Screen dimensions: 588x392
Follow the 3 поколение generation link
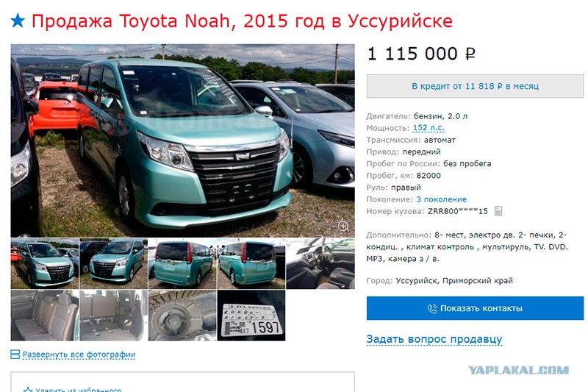441,199
